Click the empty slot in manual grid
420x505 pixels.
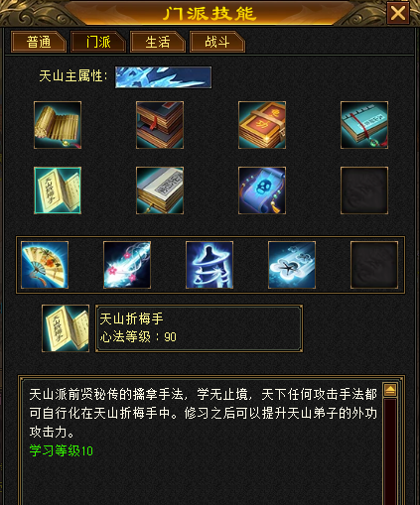tap(364, 190)
